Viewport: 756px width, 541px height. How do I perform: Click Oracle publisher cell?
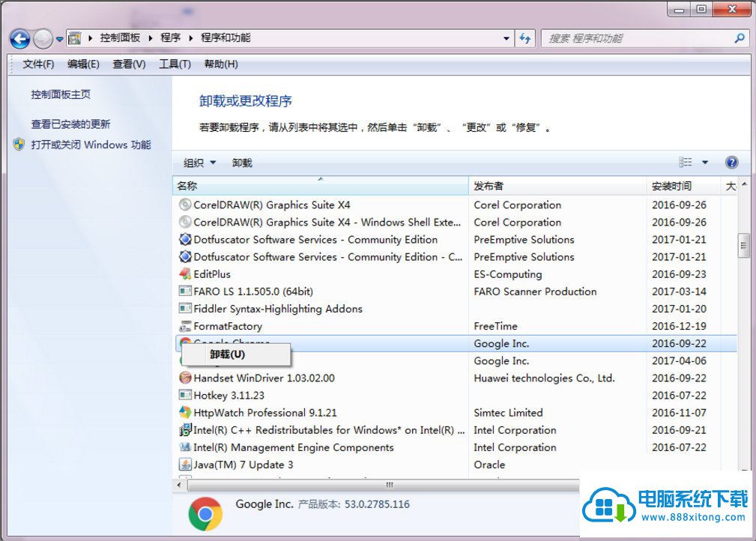489,465
